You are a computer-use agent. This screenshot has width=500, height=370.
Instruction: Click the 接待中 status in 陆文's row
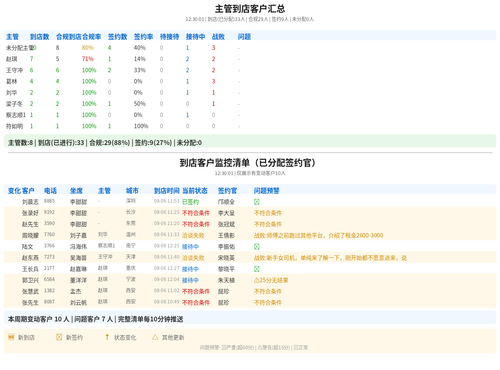point(190,246)
